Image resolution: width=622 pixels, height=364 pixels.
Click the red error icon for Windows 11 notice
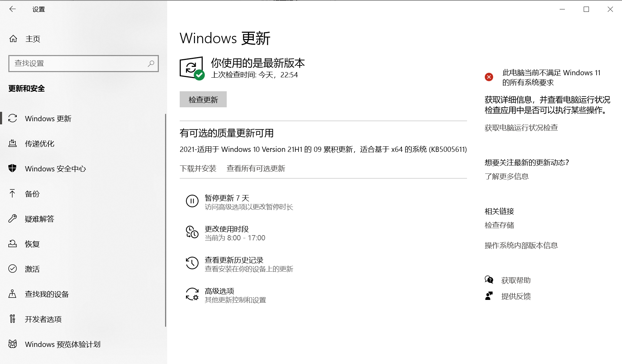tap(489, 77)
